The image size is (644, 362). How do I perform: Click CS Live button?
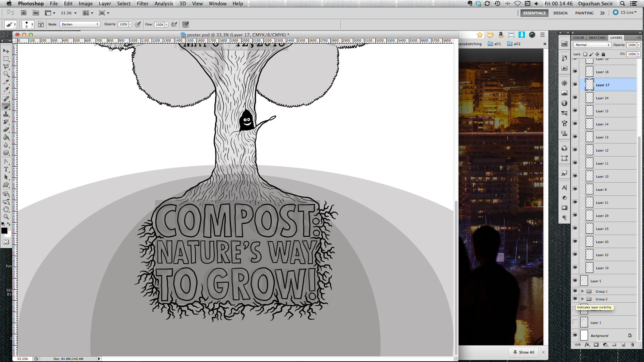(x=625, y=12)
